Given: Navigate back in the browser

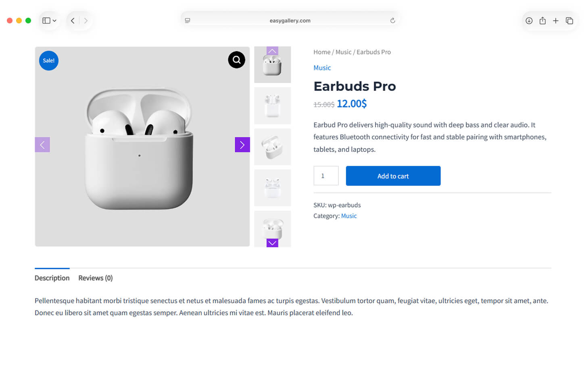Looking at the screenshot, I should tap(73, 21).
